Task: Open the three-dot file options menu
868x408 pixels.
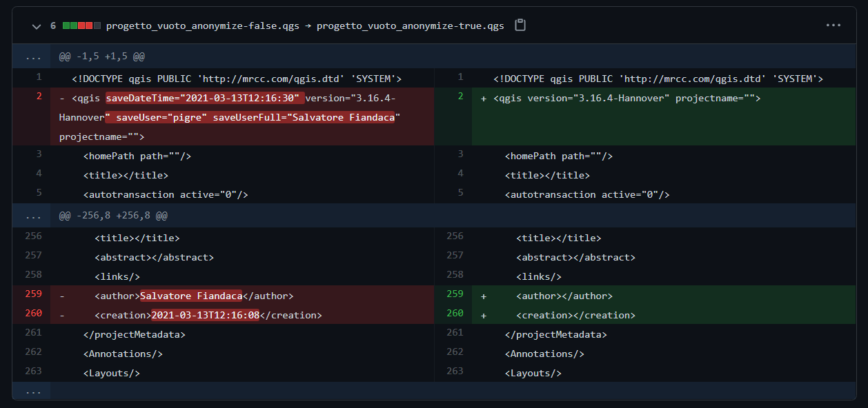Action: click(x=833, y=25)
